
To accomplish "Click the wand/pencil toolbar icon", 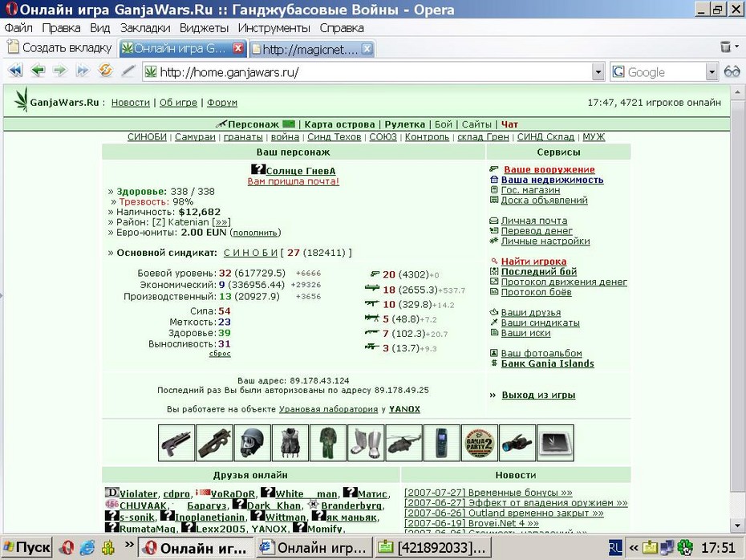I will (128, 71).
